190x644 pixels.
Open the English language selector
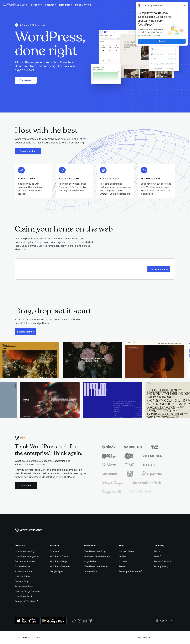[164, 621]
